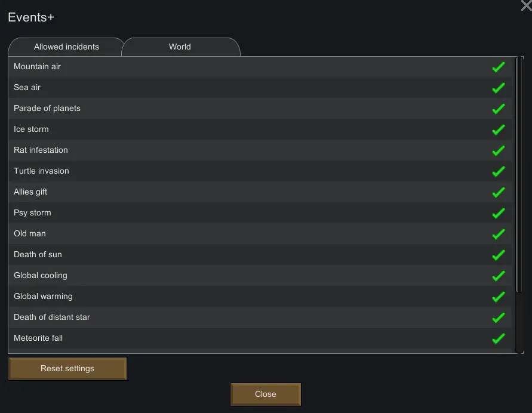Disable Old man incident checkmark
The height and width of the screenshot is (413, 532).
[x=499, y=234]
